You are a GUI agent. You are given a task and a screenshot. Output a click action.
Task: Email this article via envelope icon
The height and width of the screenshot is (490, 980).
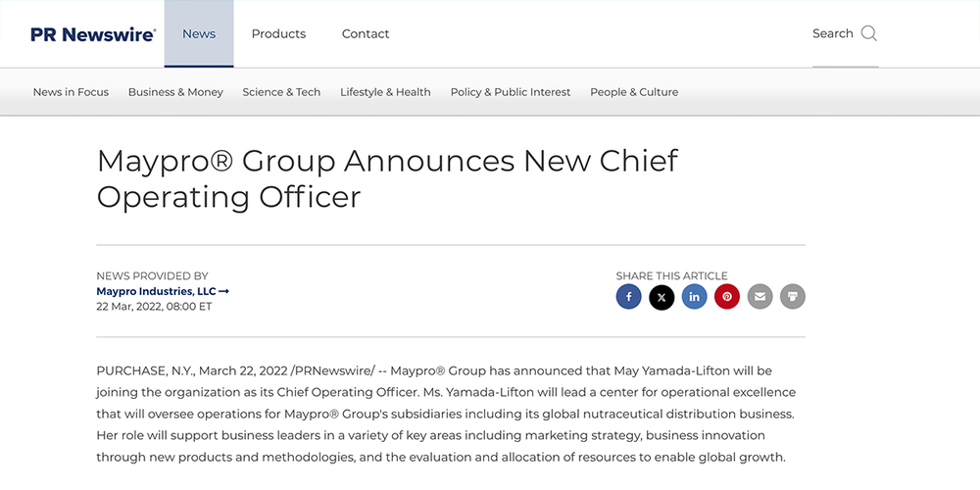[759, 297]
